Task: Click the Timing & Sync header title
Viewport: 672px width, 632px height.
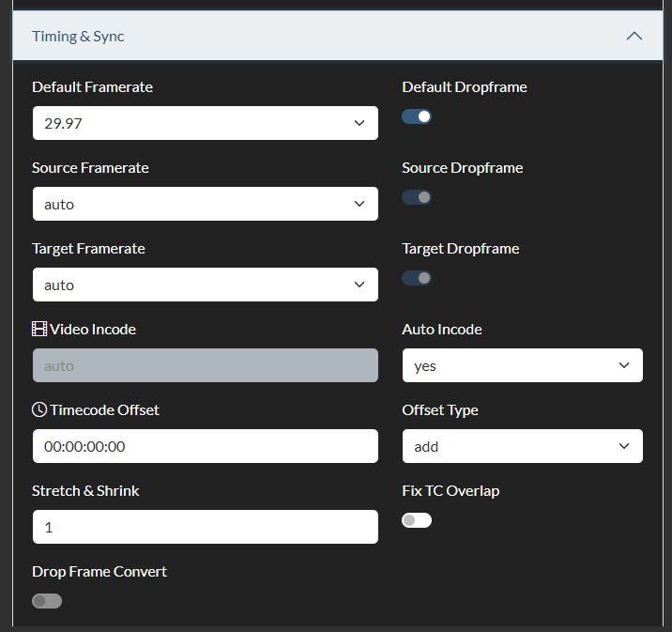Action: click(78, 37)
